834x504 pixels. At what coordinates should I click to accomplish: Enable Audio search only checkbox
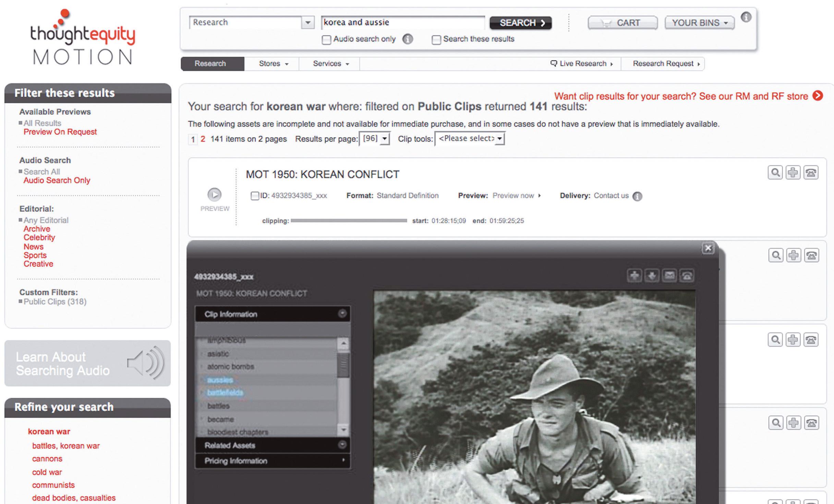point(326,40)
